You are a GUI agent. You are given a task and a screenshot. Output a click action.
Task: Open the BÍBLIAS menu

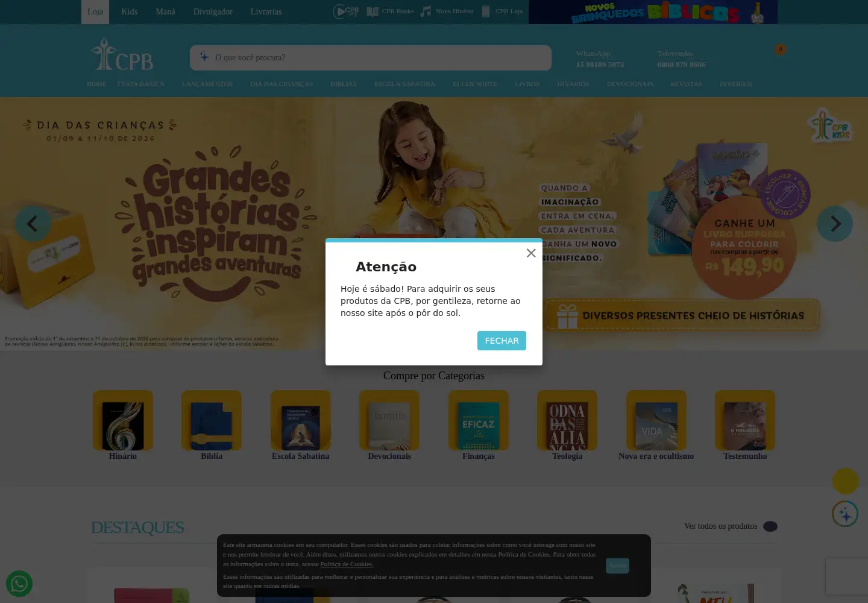(x=344, y=84)
